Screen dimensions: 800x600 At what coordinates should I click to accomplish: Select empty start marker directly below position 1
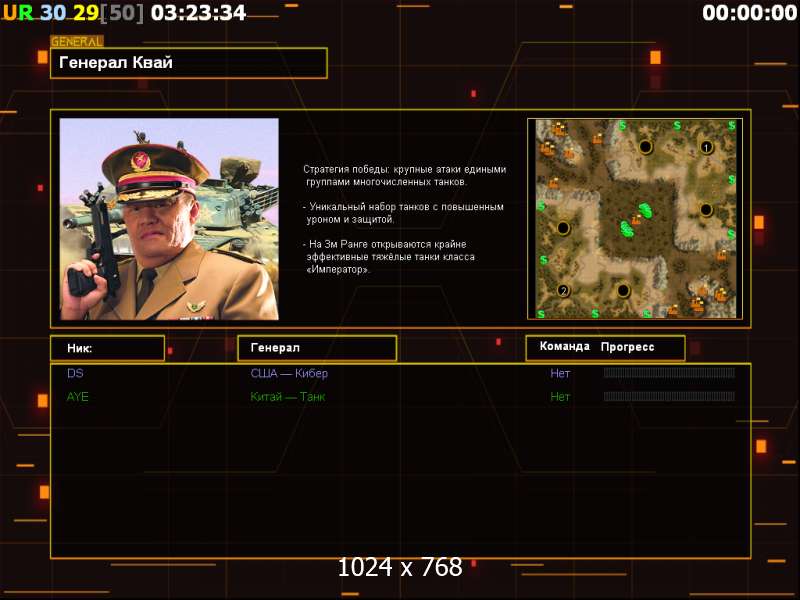tap(706, 209)
